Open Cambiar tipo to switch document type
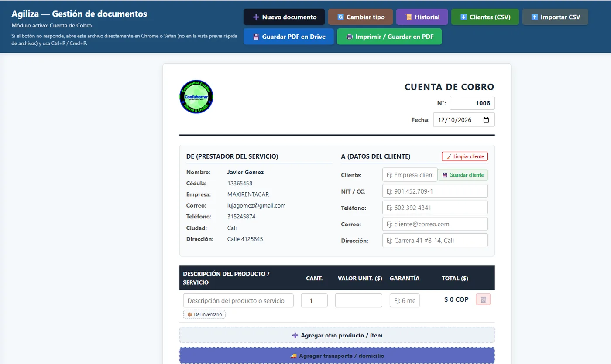This screenshot has height=364, width=611. click(x=360, y=17)
